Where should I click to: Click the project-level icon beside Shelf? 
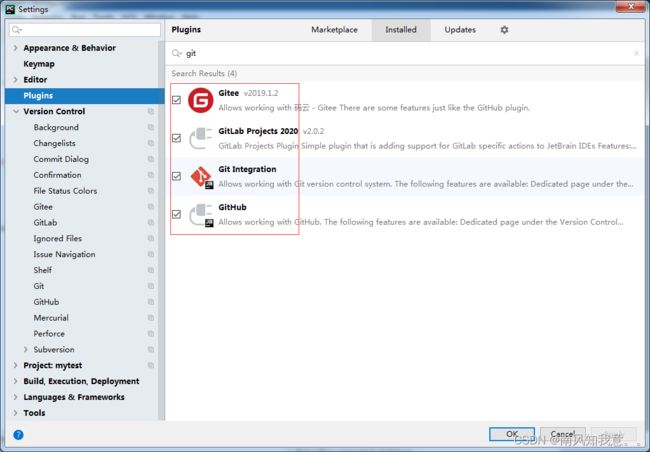151,270
